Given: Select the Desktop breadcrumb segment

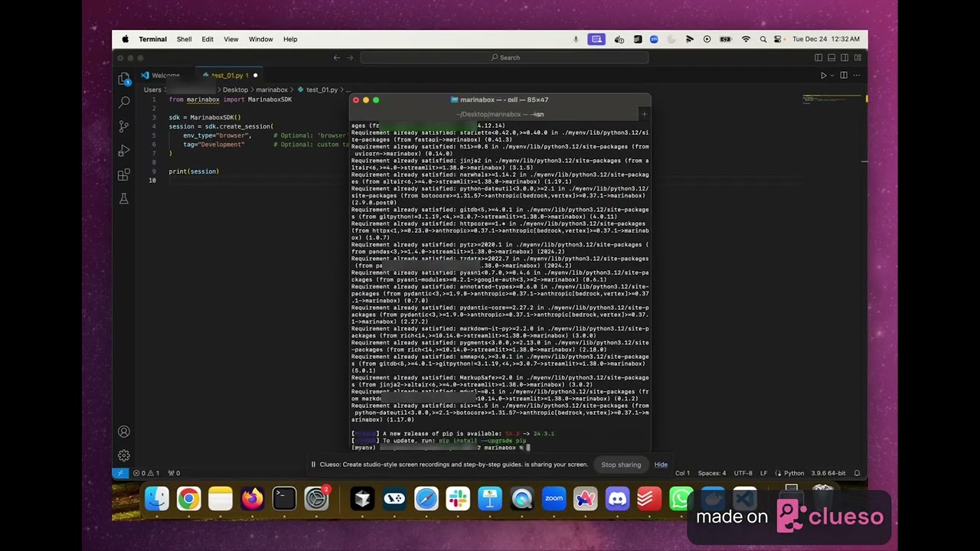Looking at the screenshot, I should pos(235,90).
